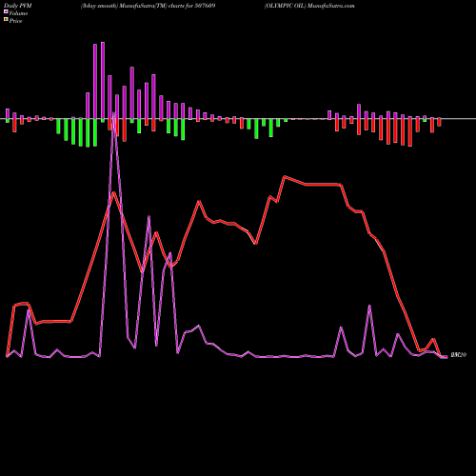
Task: Click the highest point of the red price line
Action: click(285, 176)
